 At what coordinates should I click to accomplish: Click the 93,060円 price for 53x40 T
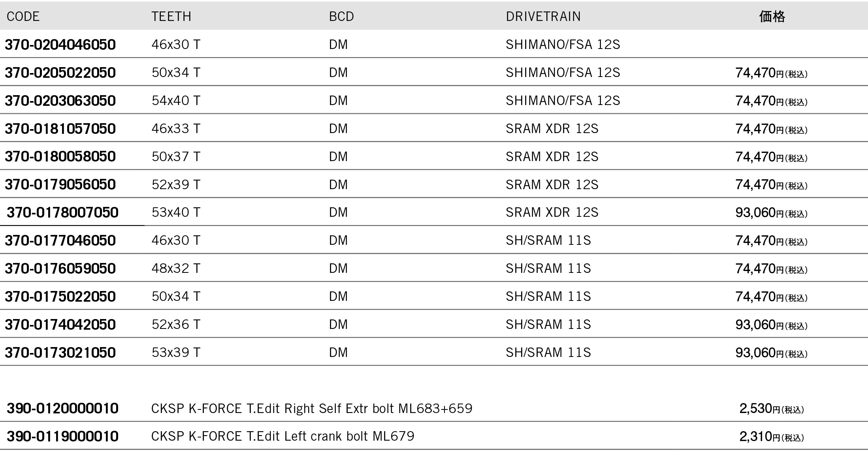[x=771, y=213]
